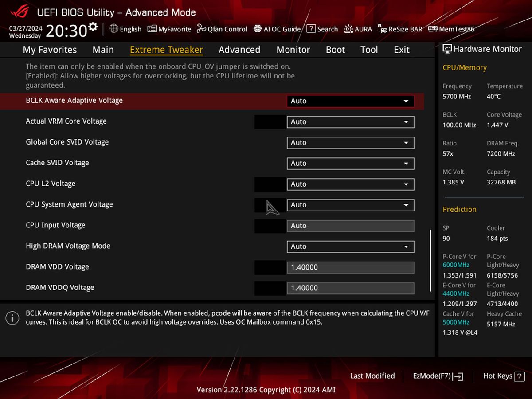
Task: Click the 5000MHz Cache prediction value
Action: (456, 322)
